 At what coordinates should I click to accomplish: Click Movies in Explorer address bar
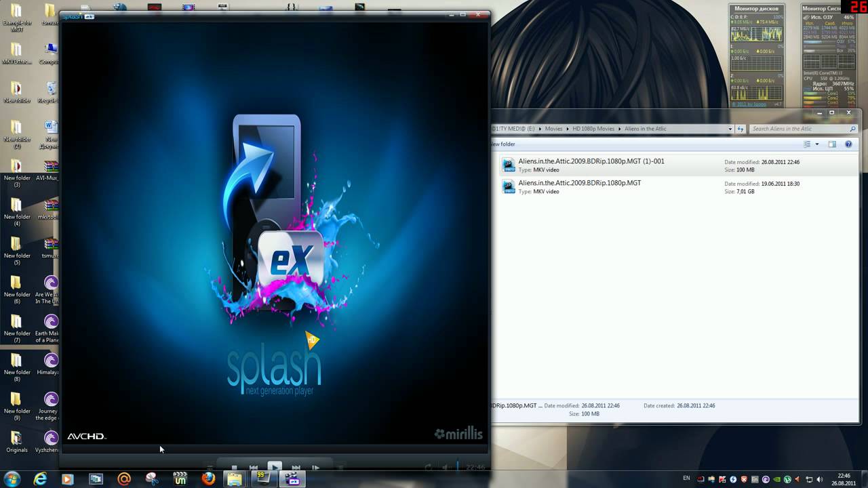pos(554,129)
